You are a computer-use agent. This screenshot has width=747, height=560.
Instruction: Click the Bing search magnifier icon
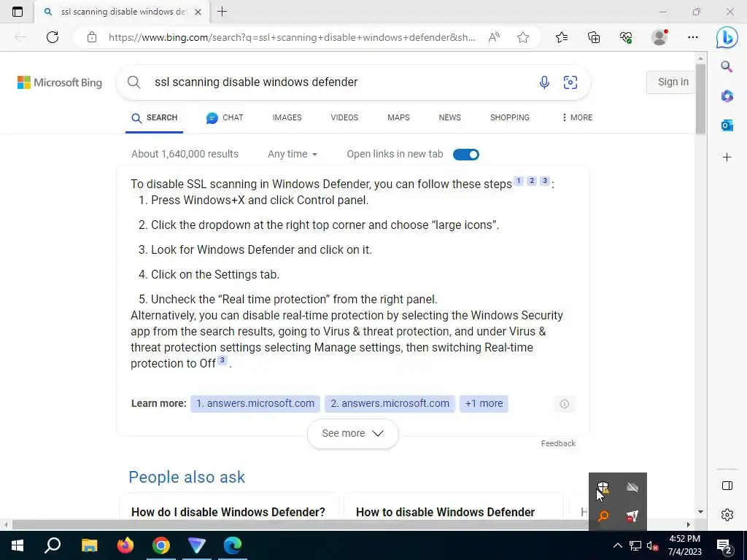[134, 82]
